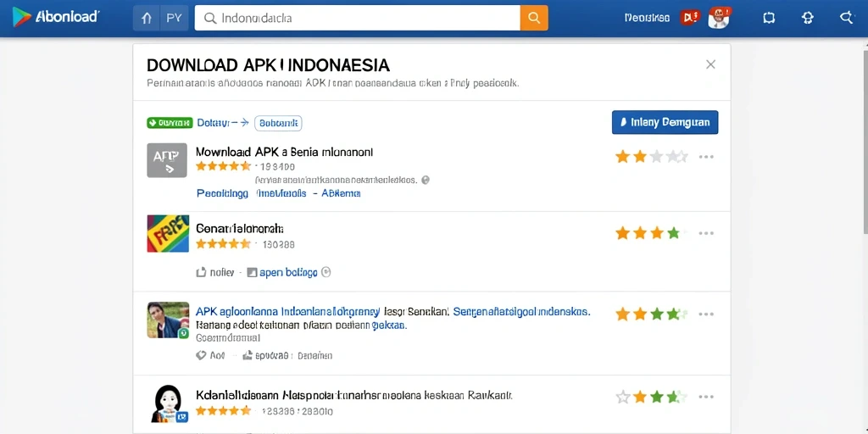This screenshot has width=868, height=434.
Task: Click the heart 'Aot' icon
Action: click(x=202, y=355)
